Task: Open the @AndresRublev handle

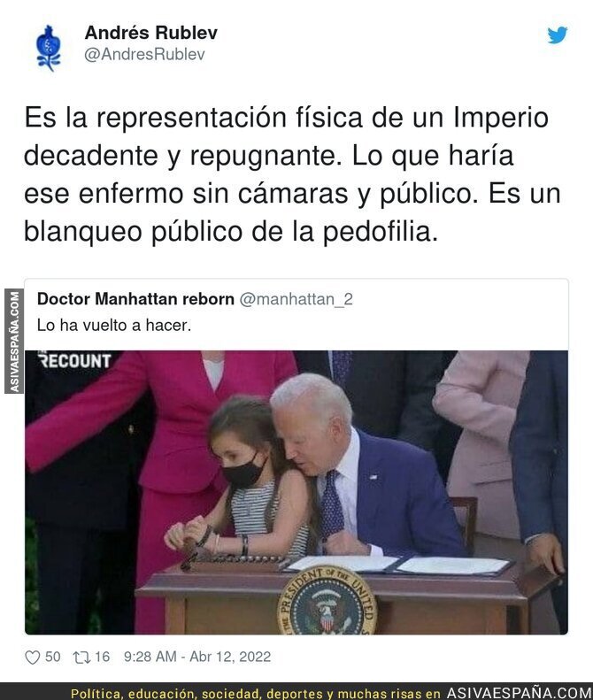Action: 144,55
